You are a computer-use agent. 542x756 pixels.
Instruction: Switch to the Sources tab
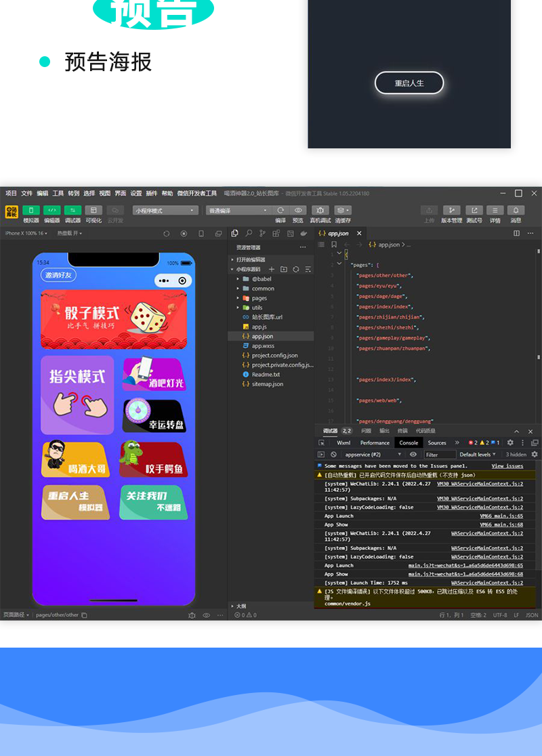pos(437,442)
